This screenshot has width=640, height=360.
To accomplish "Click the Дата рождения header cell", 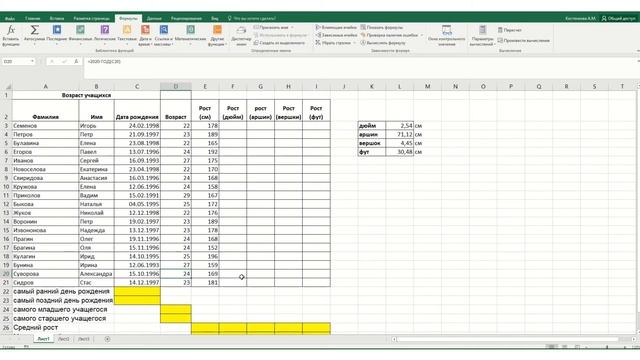I will point(137,111).
